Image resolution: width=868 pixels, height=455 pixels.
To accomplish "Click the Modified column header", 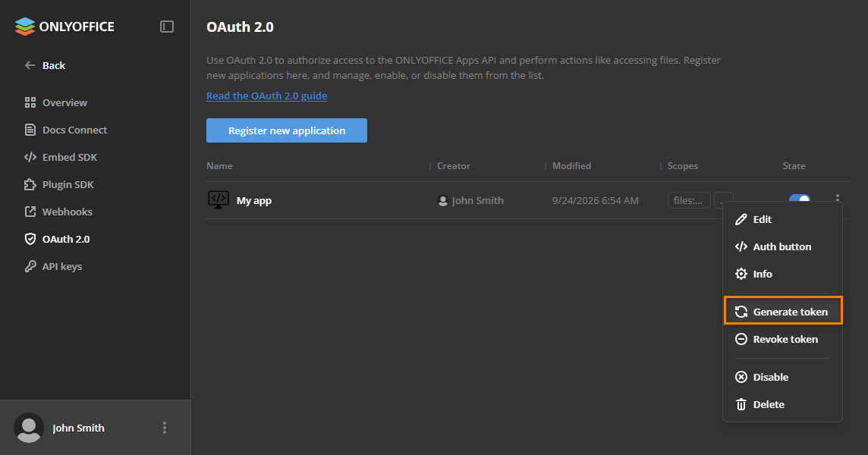I will click(571, 165).
